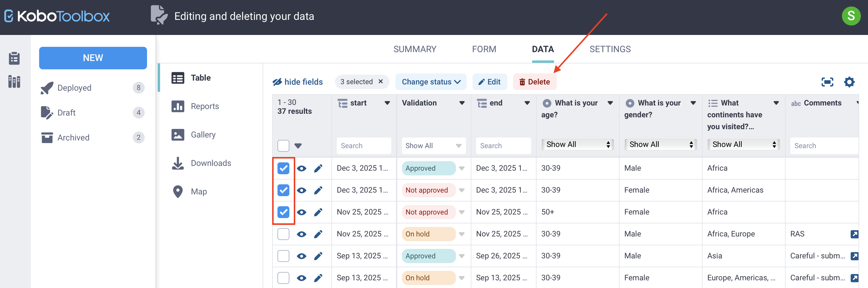Uncheck the first selected submission row
The image size is (868, 288).
point(283,168)
